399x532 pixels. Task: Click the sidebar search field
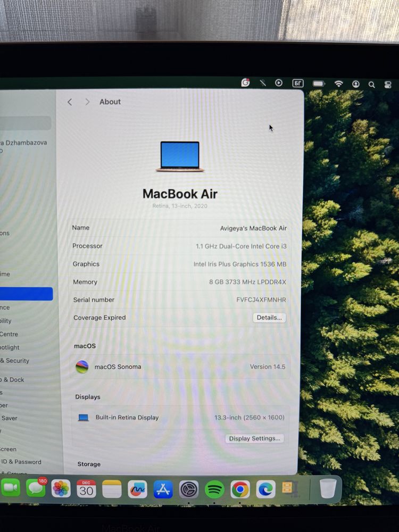26,123
